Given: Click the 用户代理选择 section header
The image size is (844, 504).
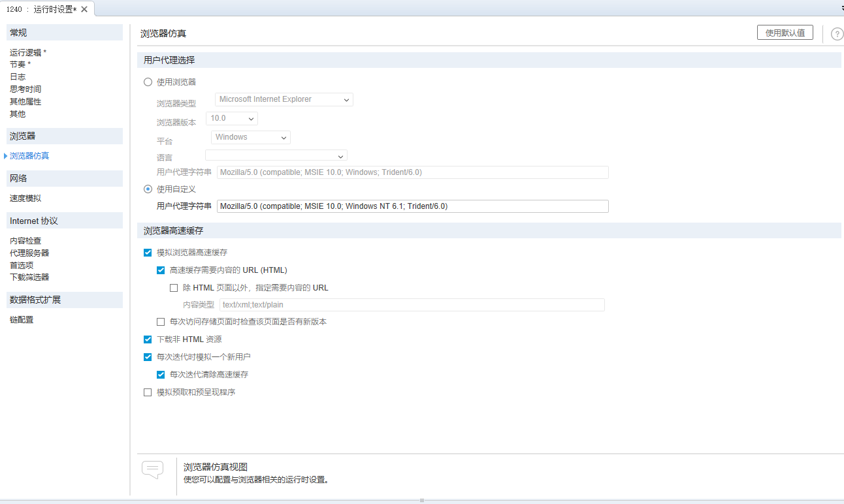Looking at the screenshot, I should (x=489, y=60).
